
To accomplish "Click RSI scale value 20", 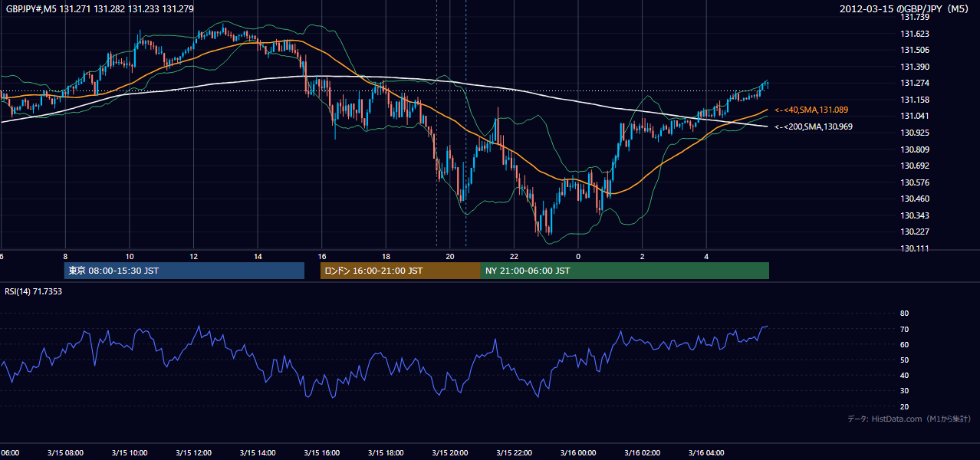I will 904,406.
